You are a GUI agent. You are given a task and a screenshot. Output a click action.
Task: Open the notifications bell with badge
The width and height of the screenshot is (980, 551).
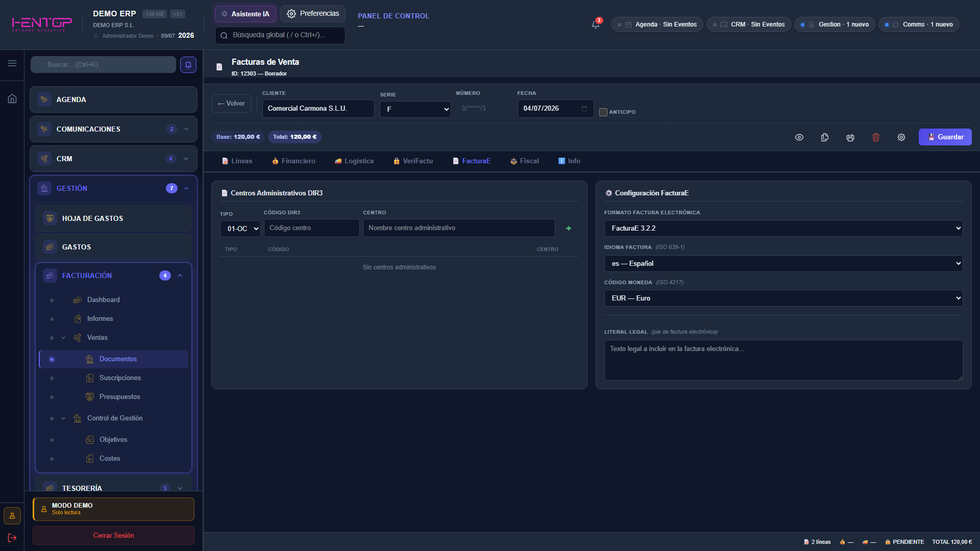[596, 24]
